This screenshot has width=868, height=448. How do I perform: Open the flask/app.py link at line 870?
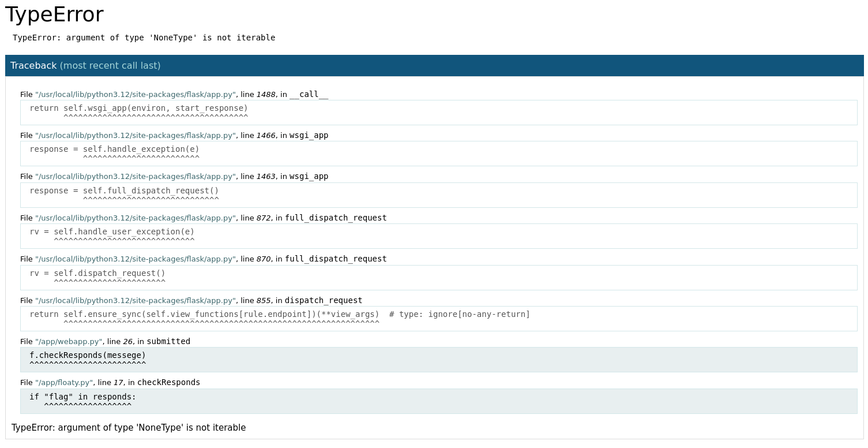135,259
